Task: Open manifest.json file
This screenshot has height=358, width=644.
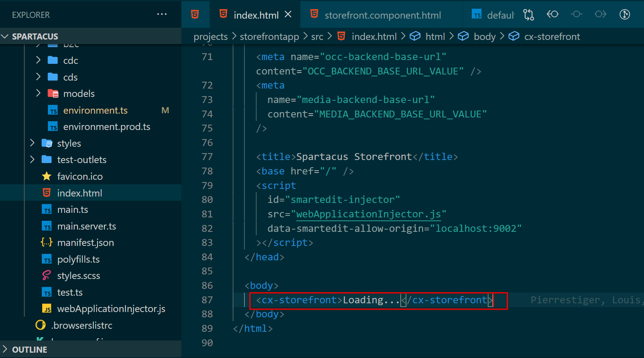Action: coord(86,242)
